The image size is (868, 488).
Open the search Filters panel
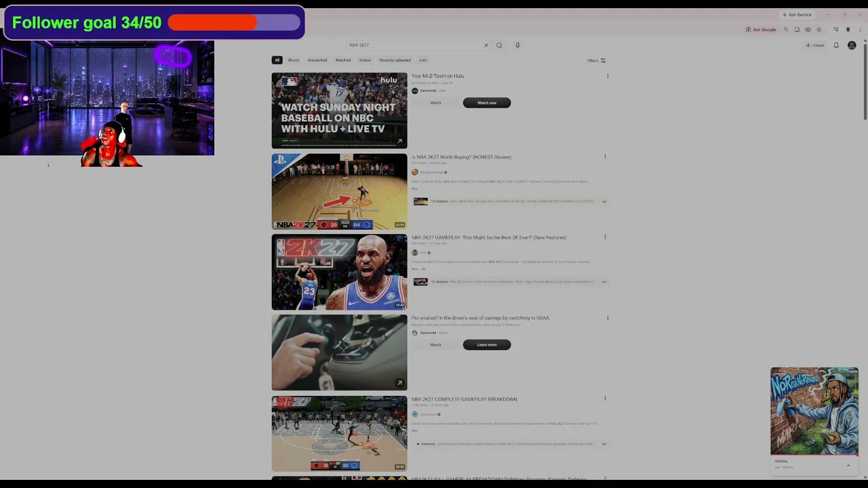tap(597, 60)
